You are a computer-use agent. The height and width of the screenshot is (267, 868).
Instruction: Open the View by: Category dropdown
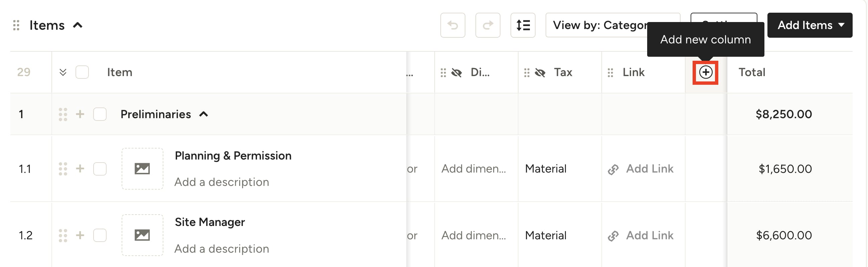click(x=600, y=25)
